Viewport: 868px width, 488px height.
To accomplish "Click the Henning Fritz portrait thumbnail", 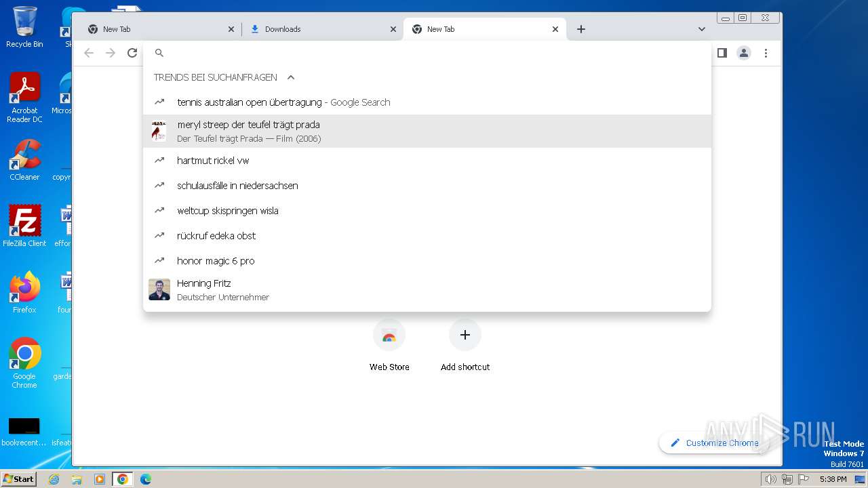I will point(159,289).
